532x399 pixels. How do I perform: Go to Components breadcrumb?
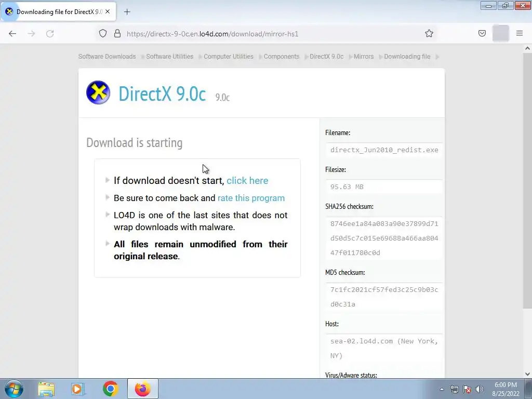(281, 57)
